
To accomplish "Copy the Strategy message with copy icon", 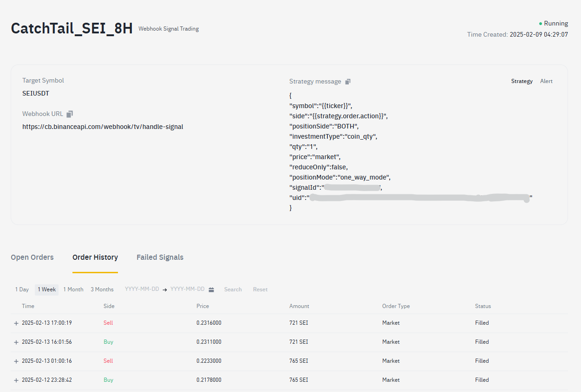I will click(x=348, y=82).
